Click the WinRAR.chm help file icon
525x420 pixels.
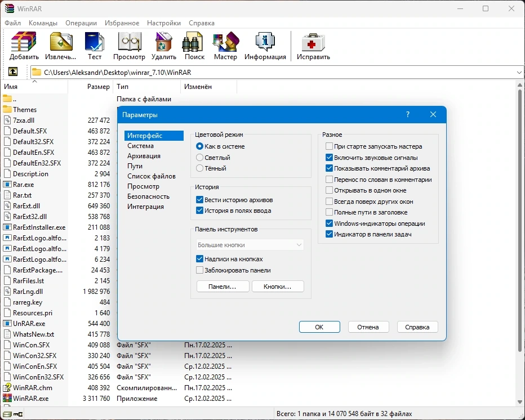click(x=7, y=387)
